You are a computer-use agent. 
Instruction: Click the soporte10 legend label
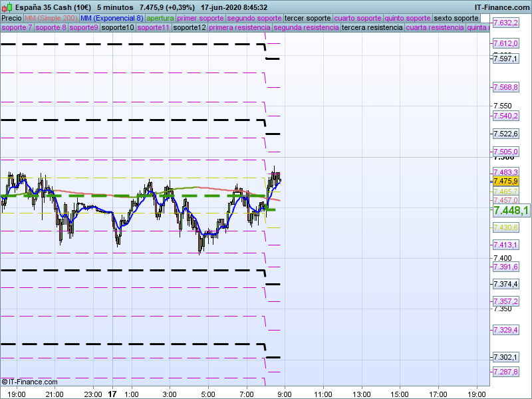tap(118, 28)
